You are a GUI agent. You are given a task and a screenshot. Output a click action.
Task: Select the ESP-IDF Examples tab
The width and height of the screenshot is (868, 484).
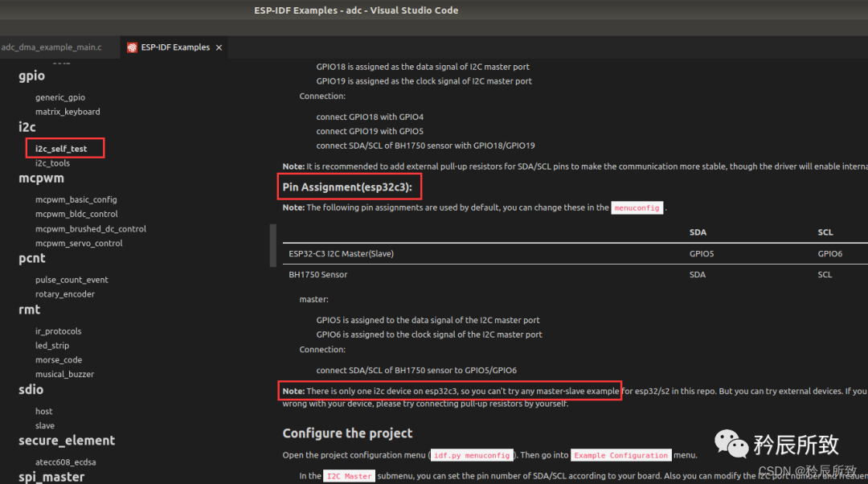coord(174,47)
